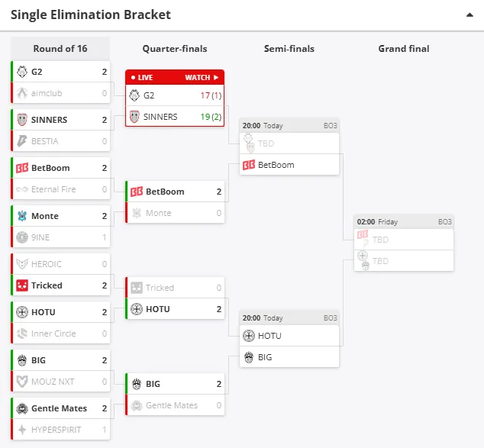The image size is (484, 448).
Task: Click the HOTU logo in the semi-finals match
Action: (x=249, y=336)
